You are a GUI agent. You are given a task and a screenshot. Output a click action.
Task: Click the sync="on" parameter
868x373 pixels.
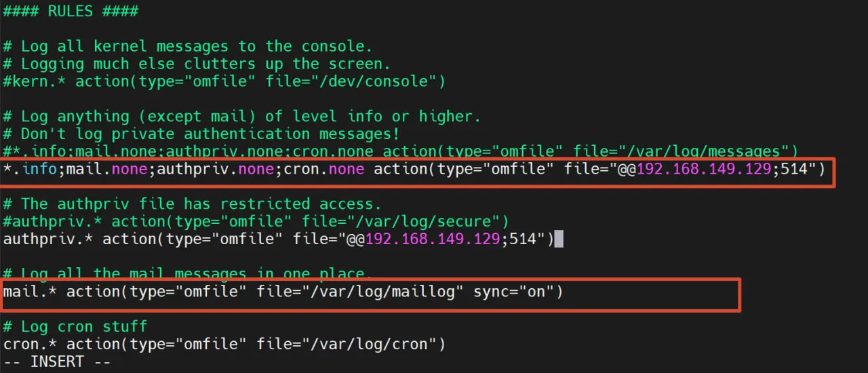(x=513, y=292)
